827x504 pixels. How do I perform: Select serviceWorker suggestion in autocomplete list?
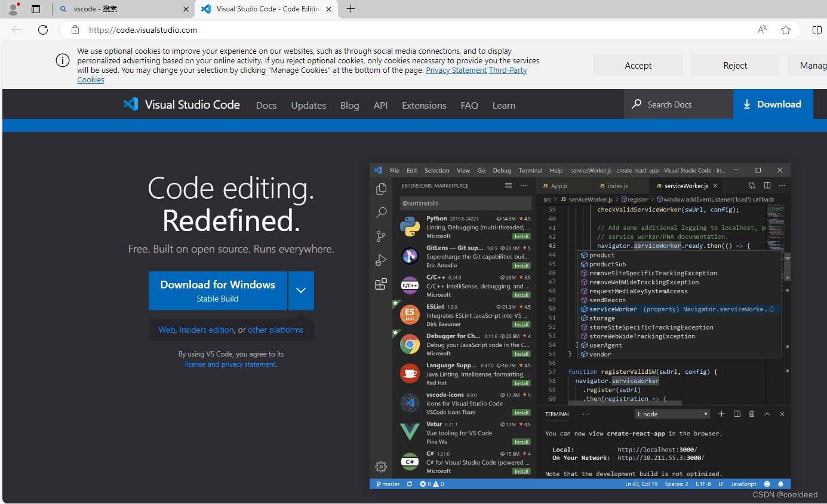(680, 309)
